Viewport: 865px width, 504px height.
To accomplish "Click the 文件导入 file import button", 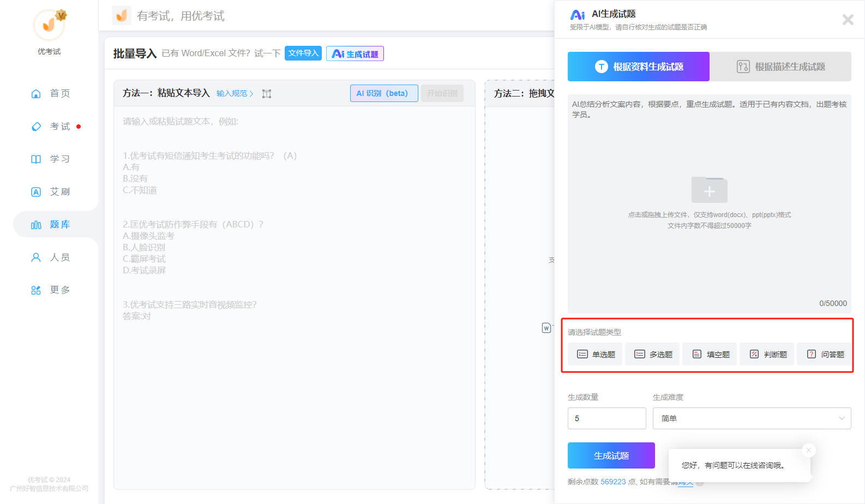I will (303, 53).
